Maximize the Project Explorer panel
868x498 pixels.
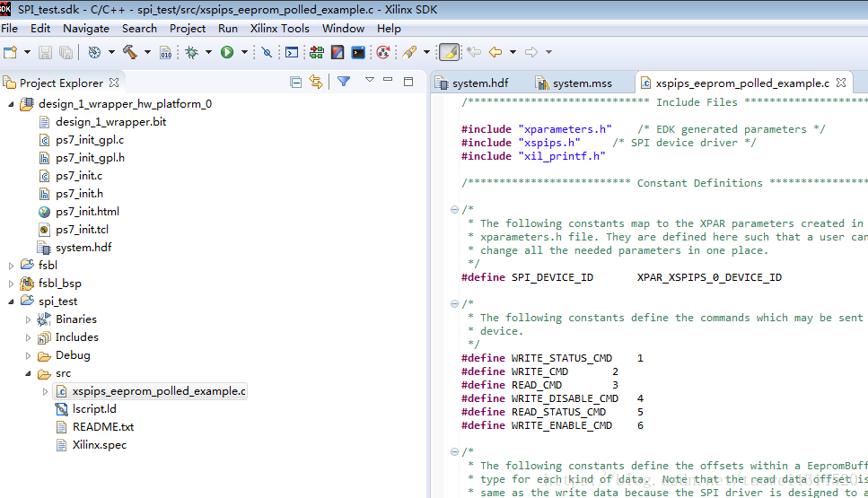pos(408,82)
